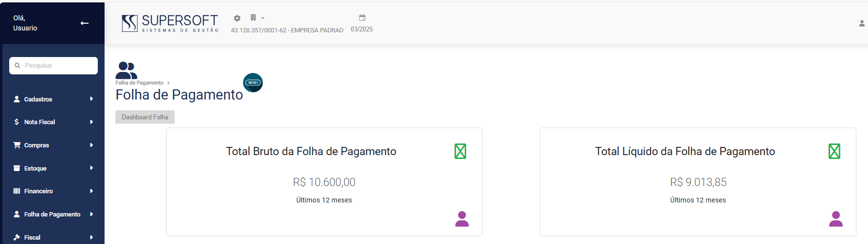Open the settings gear icon in header
This screenshot has height=244, width=868.
(237, 18)
